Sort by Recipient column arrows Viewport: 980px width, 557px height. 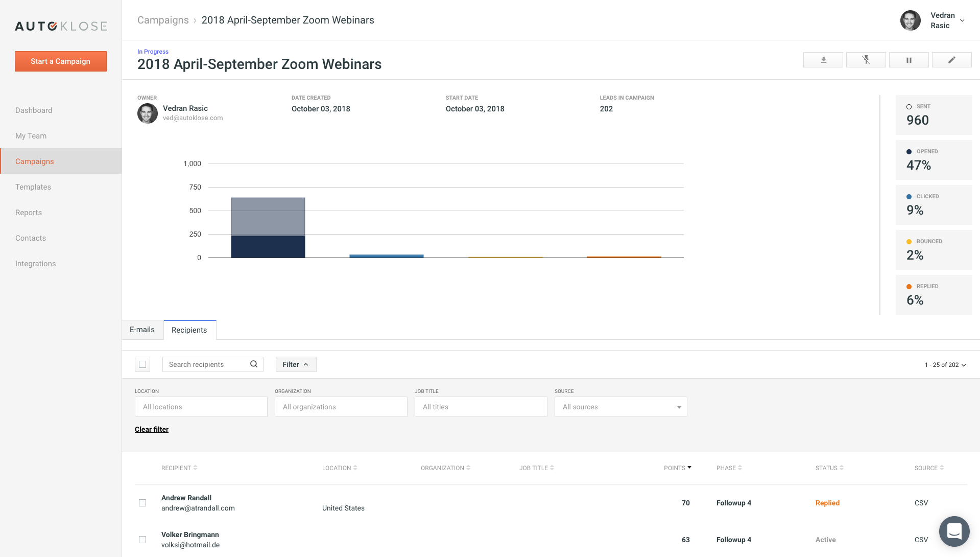pos(196,468)
